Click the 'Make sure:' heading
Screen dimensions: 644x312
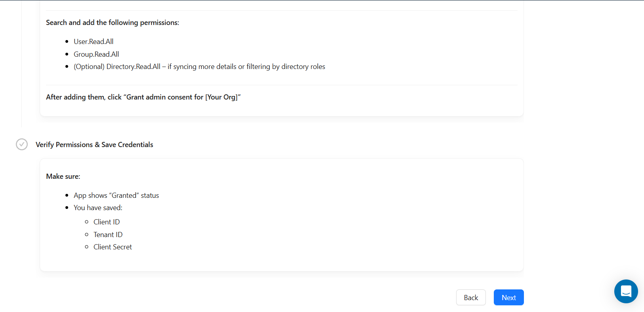coord(63,176)
